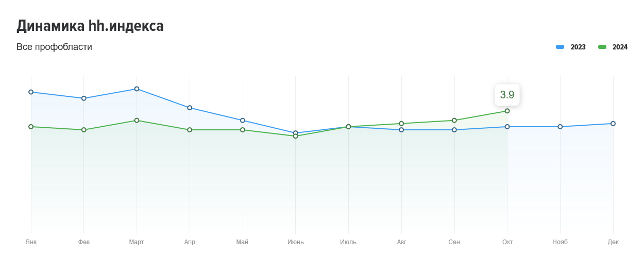Select the 2024 September data point
This screenshot has width=644, height=273.
(x=454, y=121)
